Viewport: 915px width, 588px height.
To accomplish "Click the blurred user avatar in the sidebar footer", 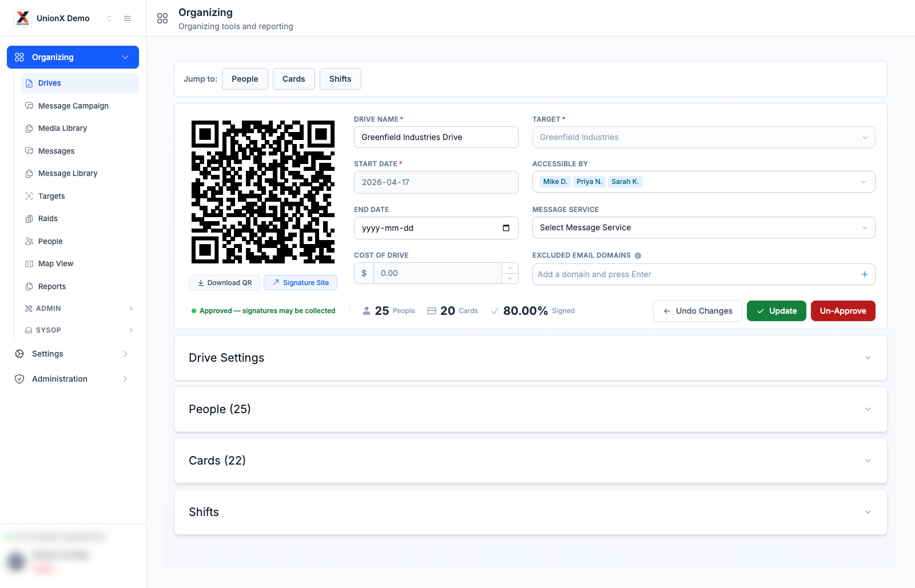I will (16, 562).
